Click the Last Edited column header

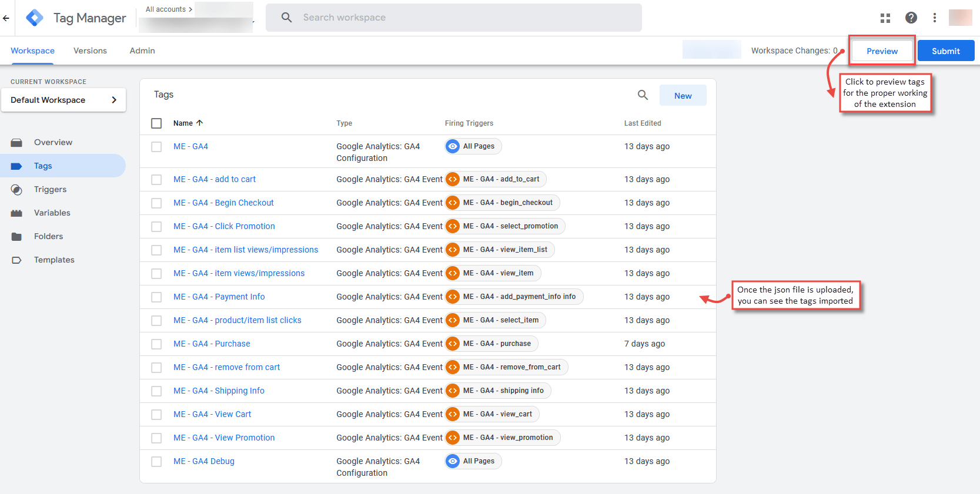[x=643, y=123]
